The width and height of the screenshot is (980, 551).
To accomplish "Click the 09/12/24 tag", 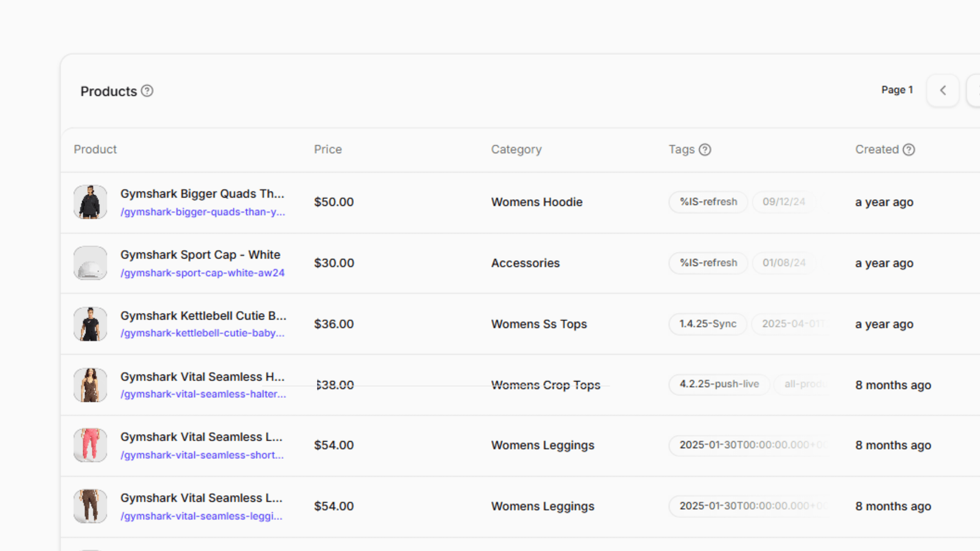I will (x=784, y=202).
